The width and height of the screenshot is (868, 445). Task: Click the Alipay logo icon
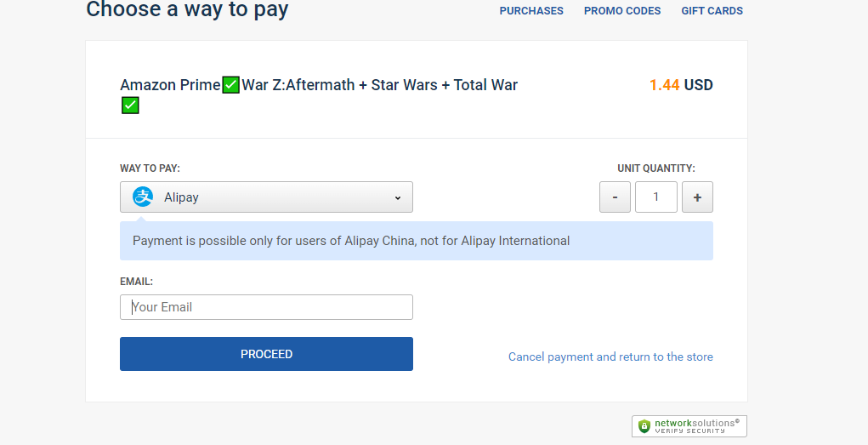point(143,197)
